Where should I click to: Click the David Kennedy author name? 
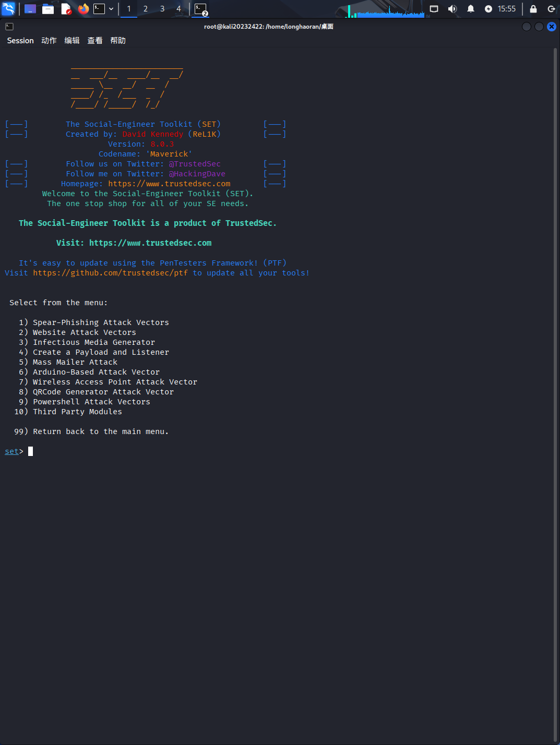tap(153, 134)
